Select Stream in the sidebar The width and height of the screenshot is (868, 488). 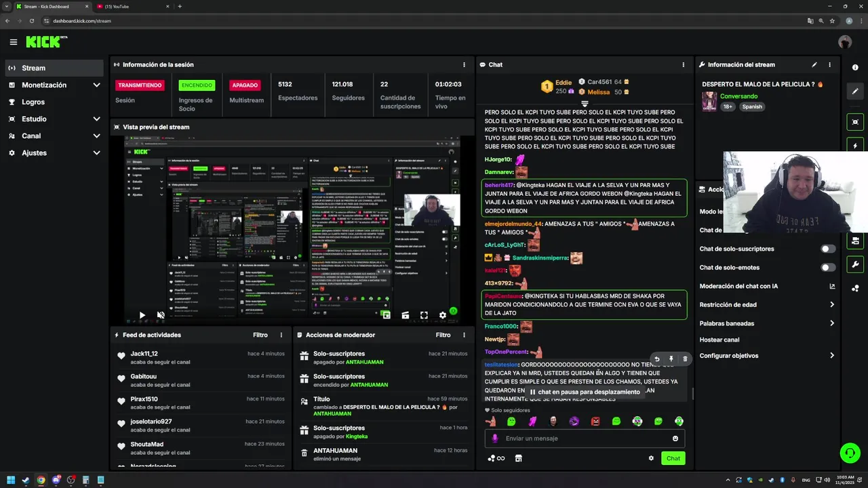click(54, 68)
